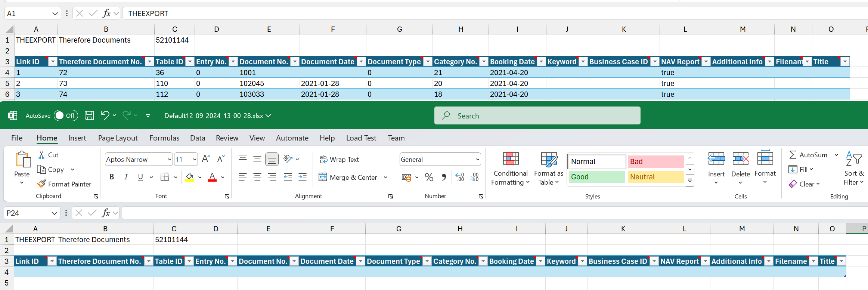This screenshot has height=290, width=868.
Task: Click the Italic formatting icon
Action: pyautogui.click(x=126, y=177)
